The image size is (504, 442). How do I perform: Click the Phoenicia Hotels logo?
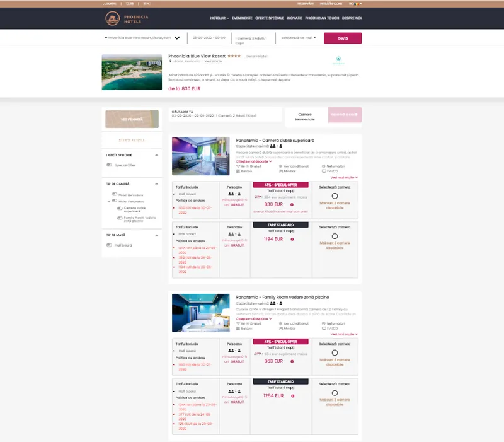123,19
